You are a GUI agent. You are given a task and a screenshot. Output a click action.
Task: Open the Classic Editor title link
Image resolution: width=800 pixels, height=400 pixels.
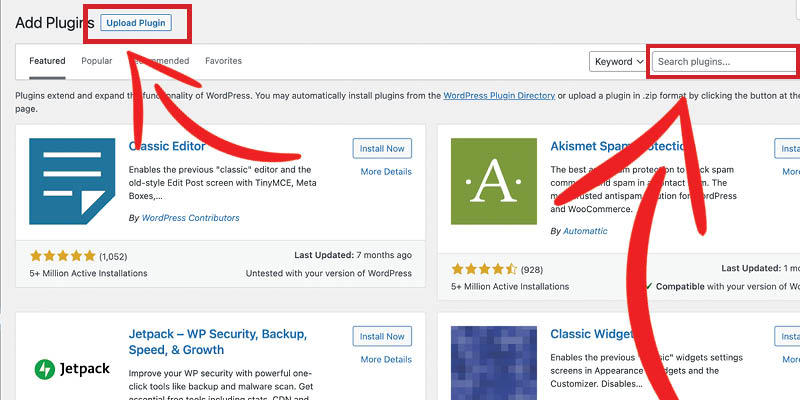pyautogui.click(x=167, y=146)
